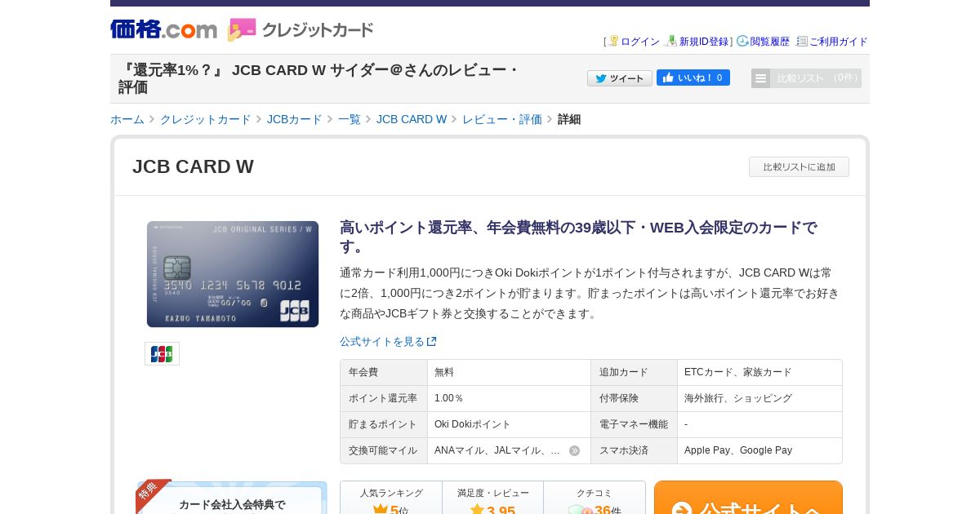Click the Apple Pay、Google Pay cell

coord(759,450)
